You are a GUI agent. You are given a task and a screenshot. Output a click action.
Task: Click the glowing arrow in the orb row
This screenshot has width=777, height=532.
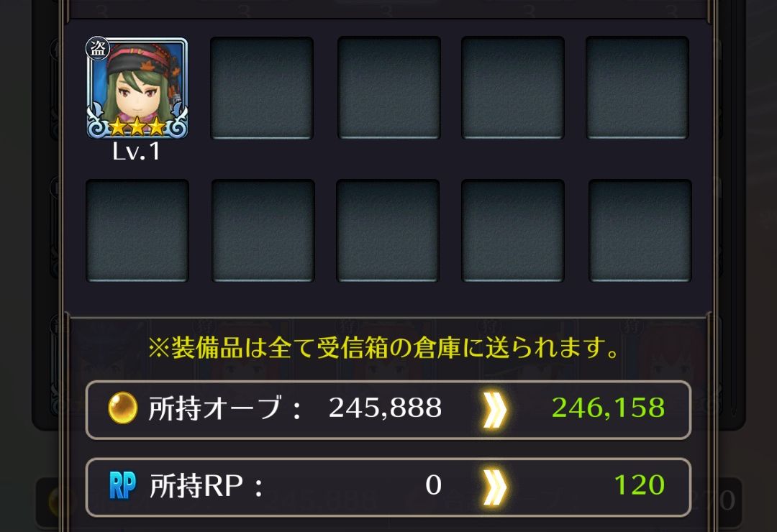(x=495, y=410)
